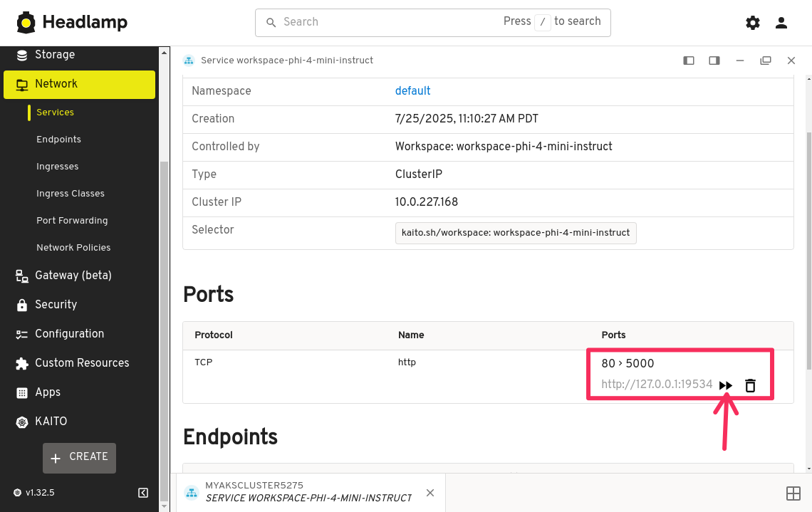Viewport: 812px width, 512px height.
Task: Go to the KAITO sidebar item
Action: point(51,422)
